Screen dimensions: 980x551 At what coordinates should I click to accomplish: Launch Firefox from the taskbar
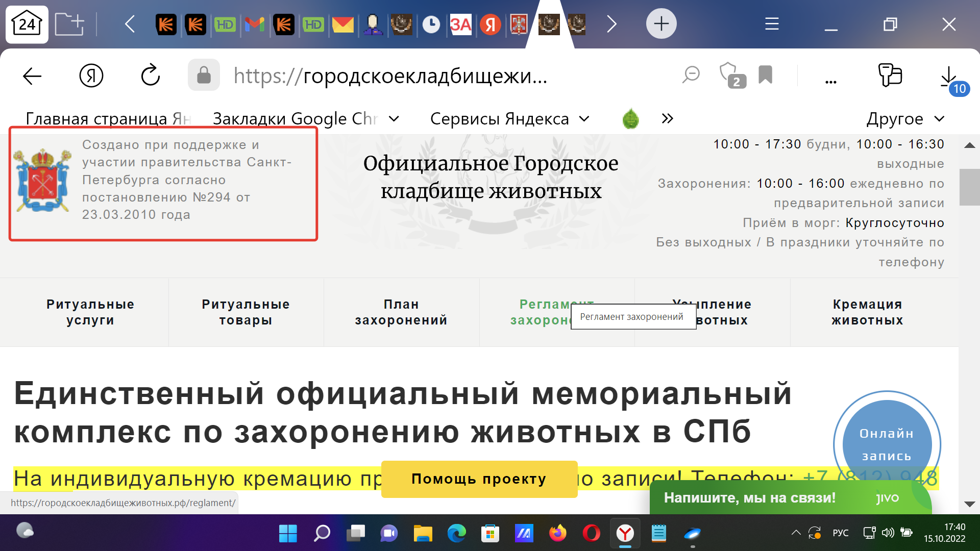[x=558, y=534]
